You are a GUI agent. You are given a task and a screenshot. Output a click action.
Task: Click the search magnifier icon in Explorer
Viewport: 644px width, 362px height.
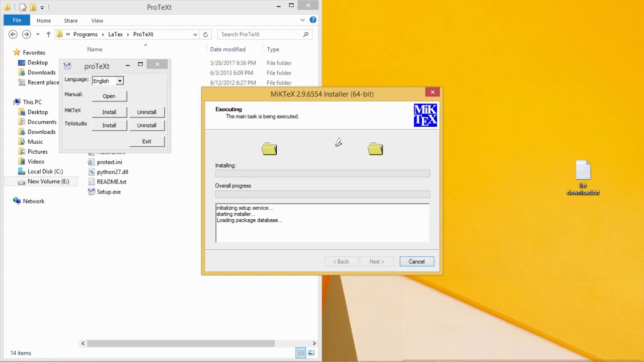(x=305, y=34)
